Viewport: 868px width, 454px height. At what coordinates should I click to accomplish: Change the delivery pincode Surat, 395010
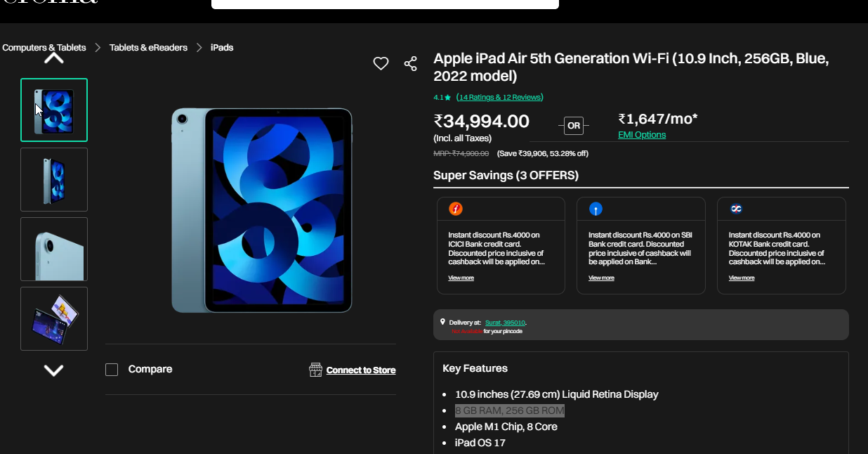pos(506,323)
